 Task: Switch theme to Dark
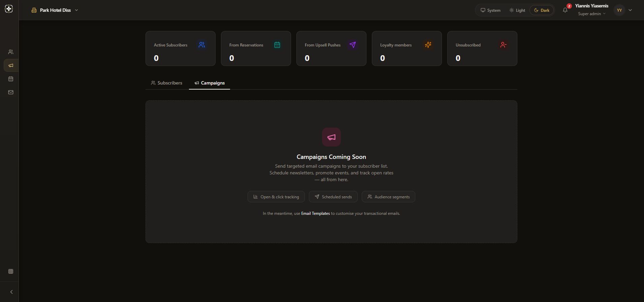pyautogui.click(x=542, y=10)
